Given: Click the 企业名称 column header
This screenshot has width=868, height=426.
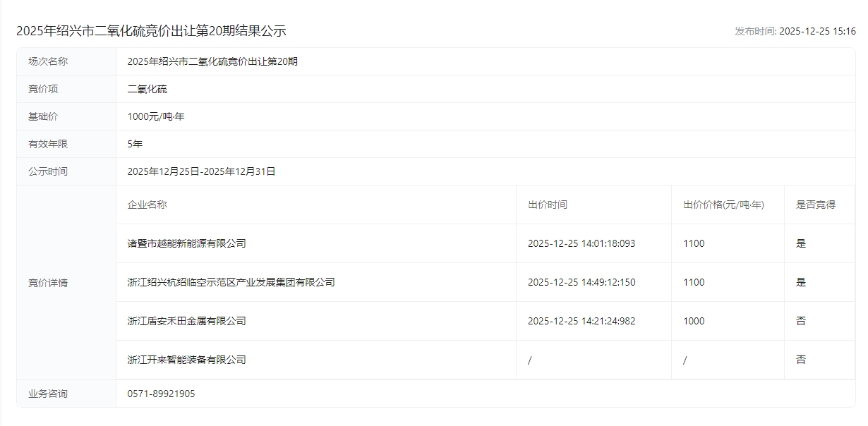Looking at the screenshot, I should tap(147, 205).
